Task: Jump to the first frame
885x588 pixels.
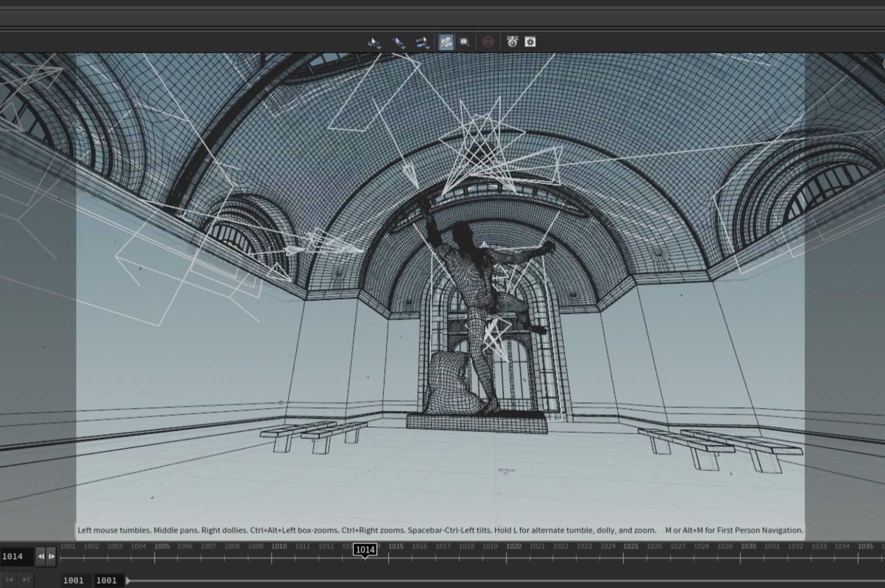Action: (9, 580)
